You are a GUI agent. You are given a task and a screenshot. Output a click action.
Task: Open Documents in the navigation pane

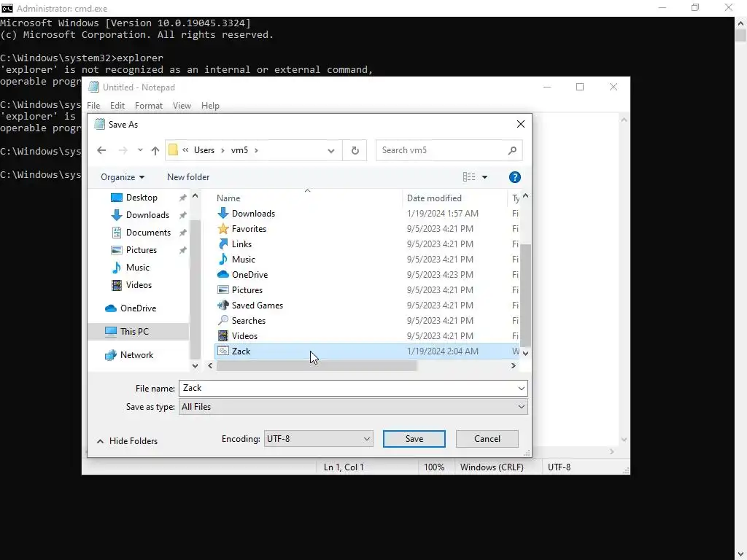pos(148,233)
